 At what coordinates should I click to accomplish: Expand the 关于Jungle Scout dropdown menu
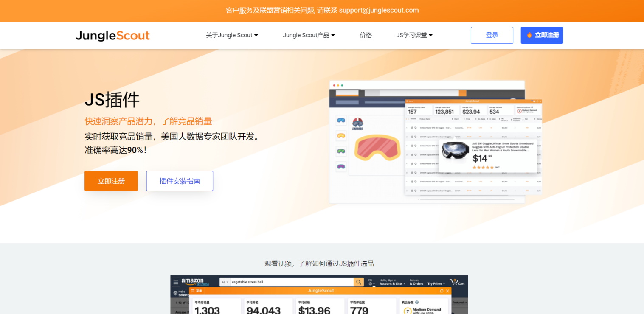click(232, 35)
